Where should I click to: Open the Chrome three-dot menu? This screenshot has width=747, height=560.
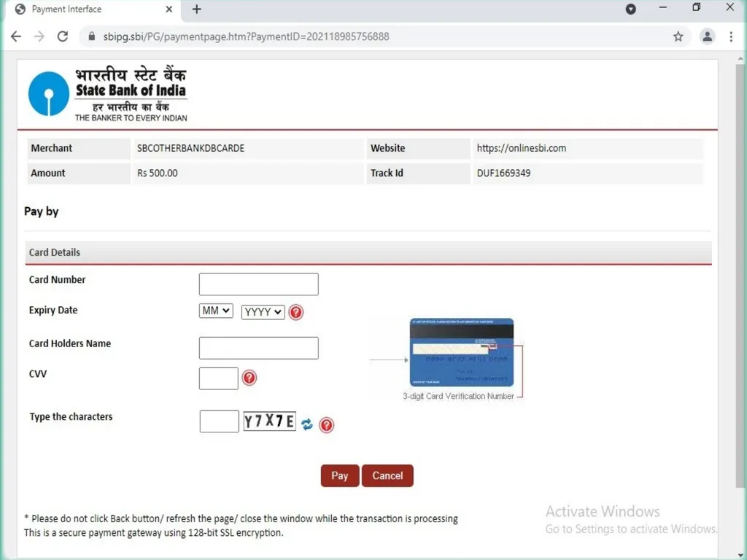tap(731, 36)
